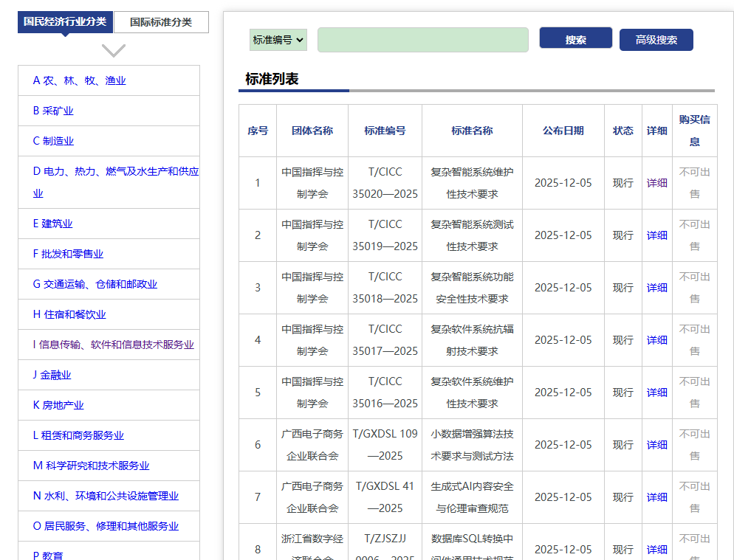
Task: View 详细 for T/CICC 35018—2025
Action: point(656,288)
